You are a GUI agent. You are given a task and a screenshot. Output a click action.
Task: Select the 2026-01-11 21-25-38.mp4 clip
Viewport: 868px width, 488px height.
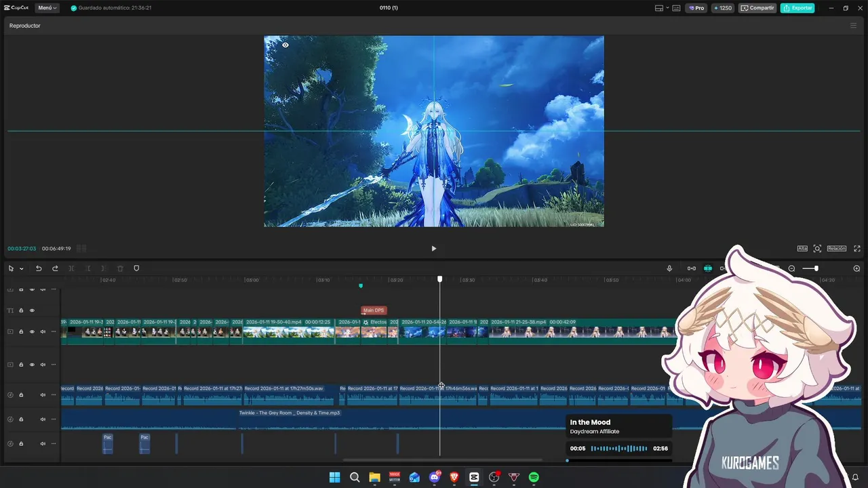582,331
